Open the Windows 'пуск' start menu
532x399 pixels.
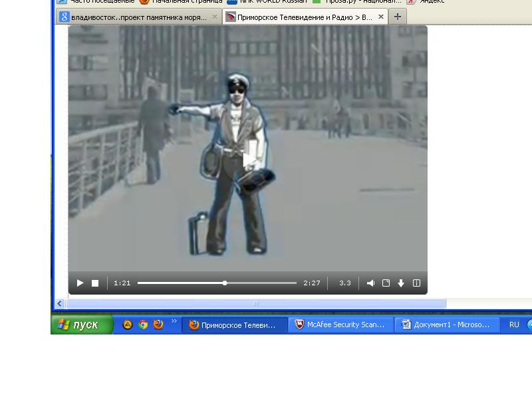82,325
